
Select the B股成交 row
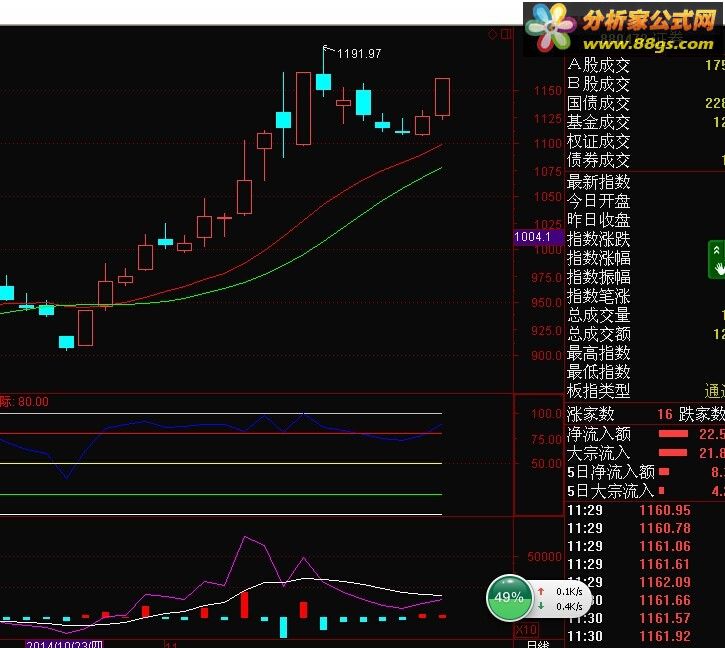point(645,84)
